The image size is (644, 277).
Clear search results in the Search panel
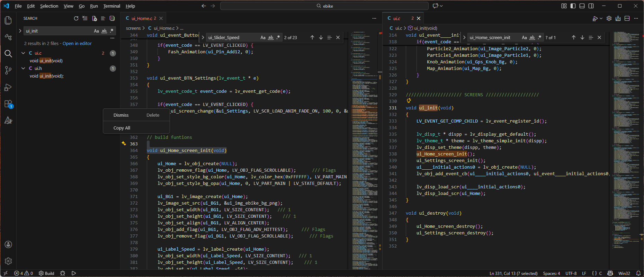click(85, 18)
